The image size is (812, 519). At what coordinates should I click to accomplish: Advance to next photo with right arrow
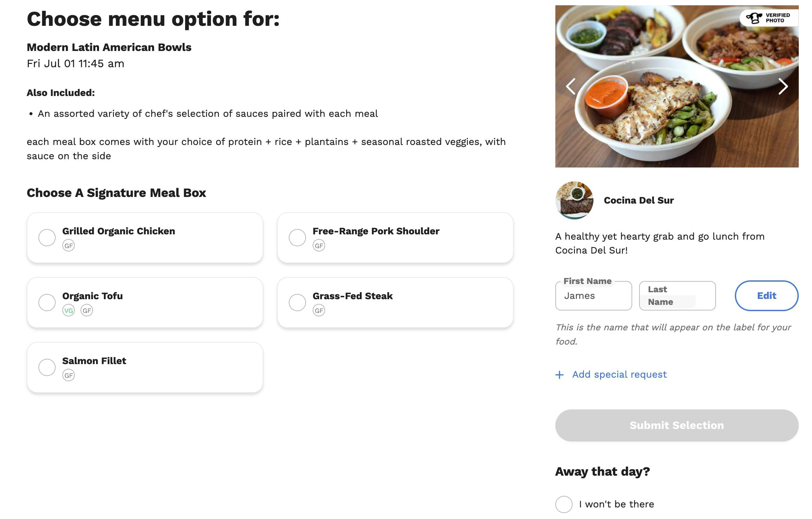pyautogui.click(x=783, y=86)
